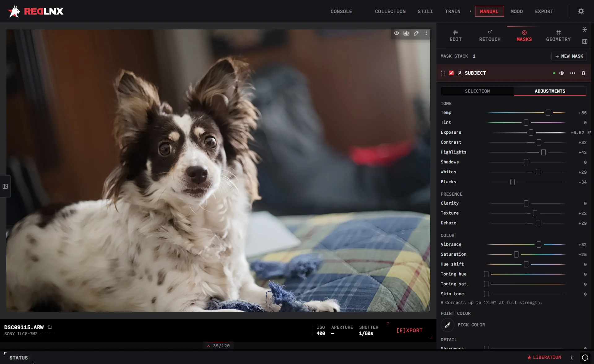594x364 pixels.
Task: Go to the COLLECTION section
Action: tap(390, 11)
